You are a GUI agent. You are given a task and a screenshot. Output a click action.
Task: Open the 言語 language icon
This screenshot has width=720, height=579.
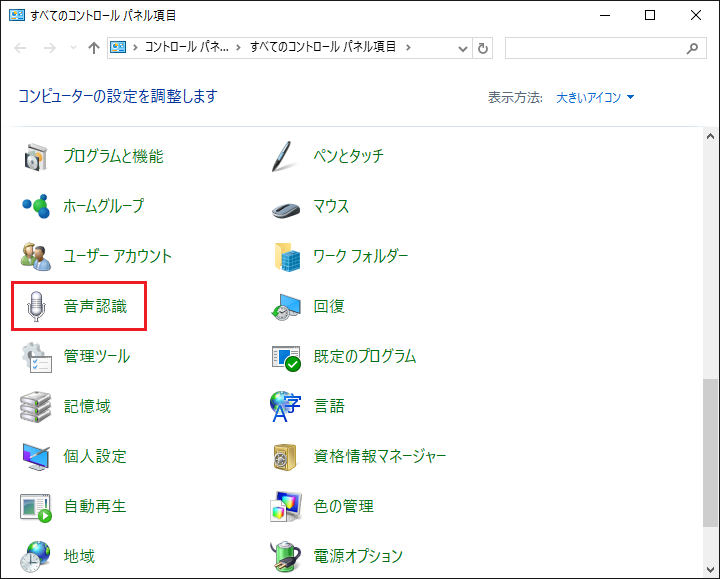(x=287, y=406)
